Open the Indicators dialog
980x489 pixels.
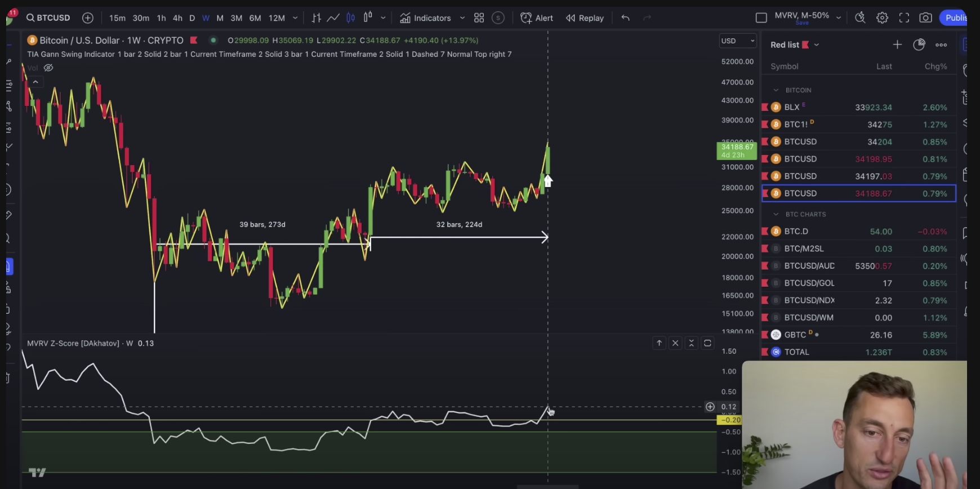(425, 18)
